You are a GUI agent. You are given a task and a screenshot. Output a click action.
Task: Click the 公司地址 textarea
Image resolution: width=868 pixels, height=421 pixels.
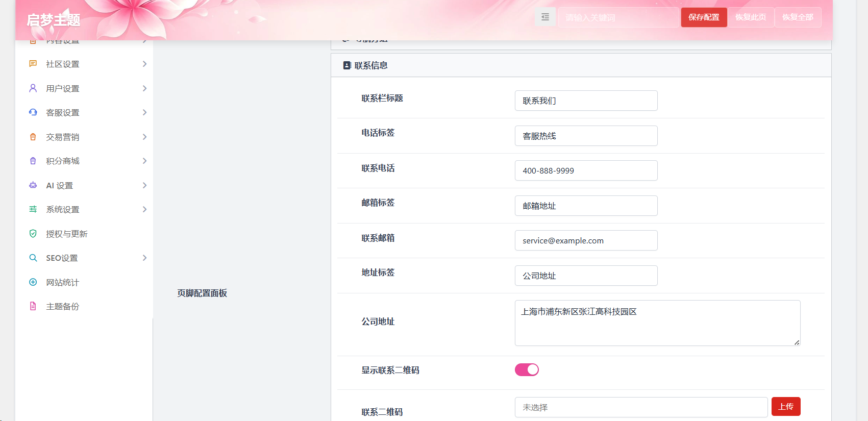pos(657,323)
